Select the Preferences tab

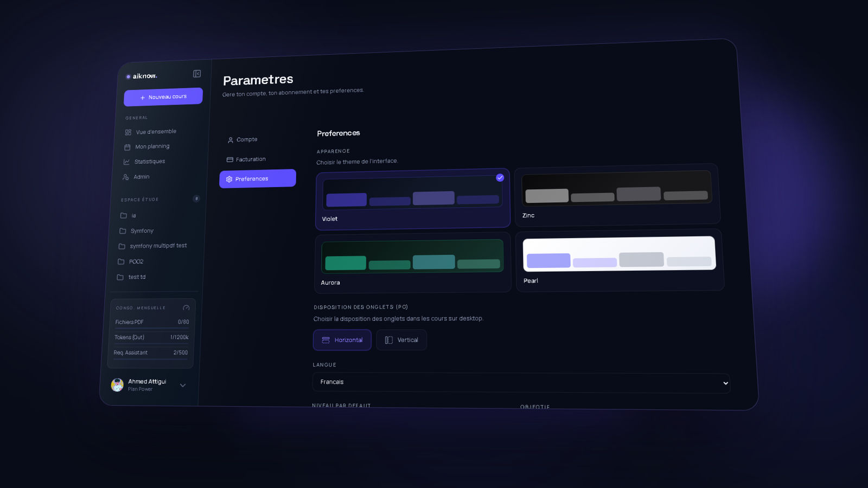coord(258,178)
